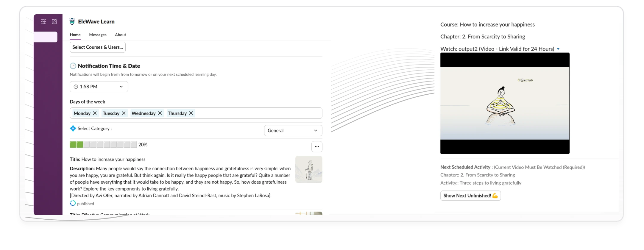644x250 pixels.
Task: Switch to the Home tab
Action: 75,35
